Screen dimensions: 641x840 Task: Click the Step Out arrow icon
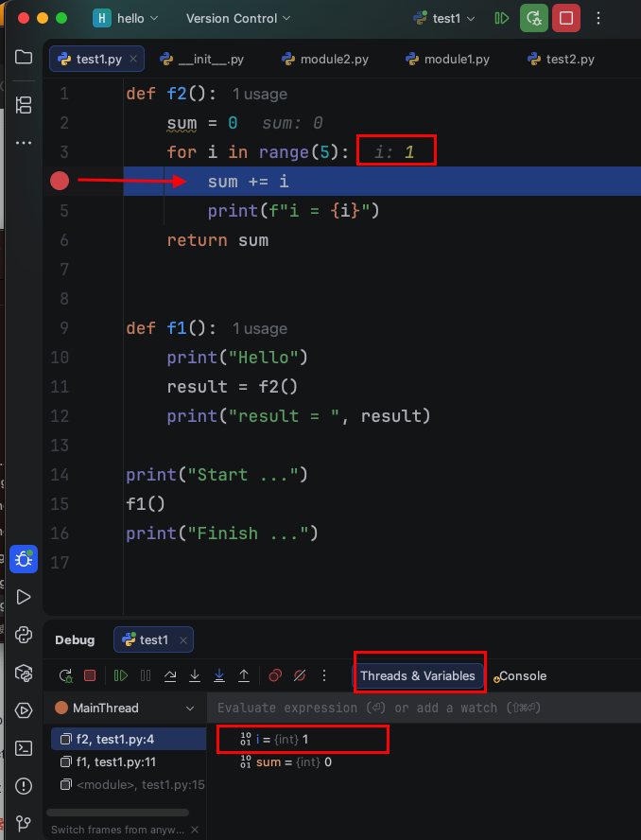pos(244,675)
